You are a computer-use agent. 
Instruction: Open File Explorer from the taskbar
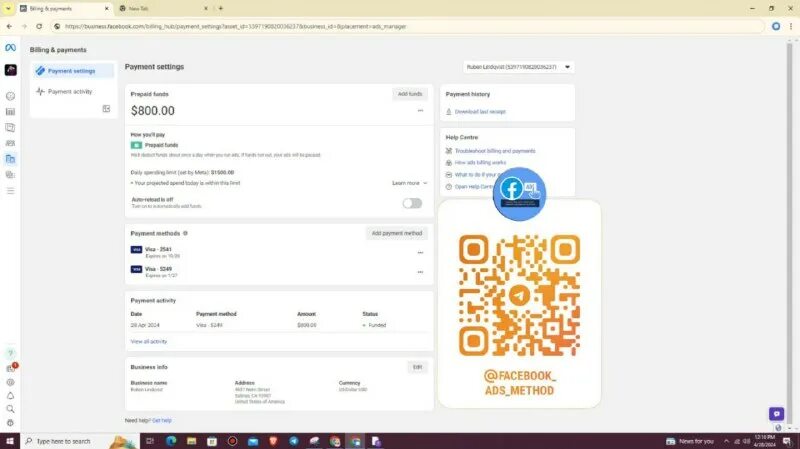pos(191,441)
